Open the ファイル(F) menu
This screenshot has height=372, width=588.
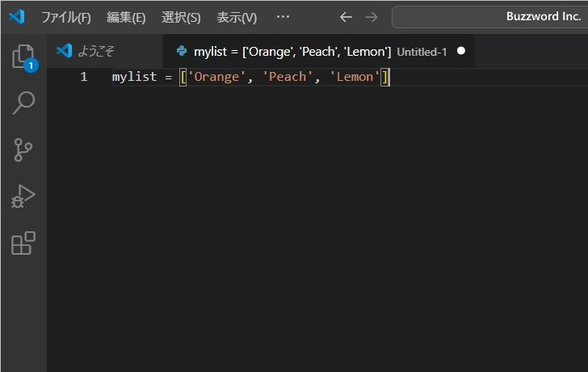click(x=65, y=17)
